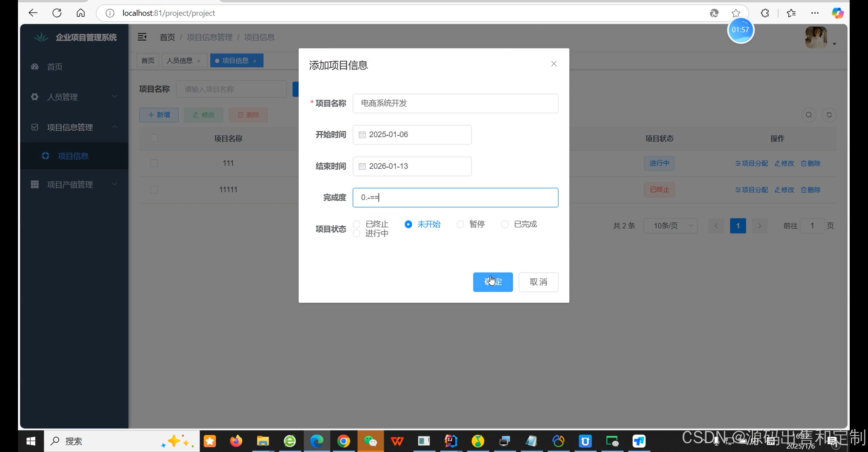This screenshot has width=868, height=452.
Task: Select the 进行中 radio option
Action: (356, 233)
